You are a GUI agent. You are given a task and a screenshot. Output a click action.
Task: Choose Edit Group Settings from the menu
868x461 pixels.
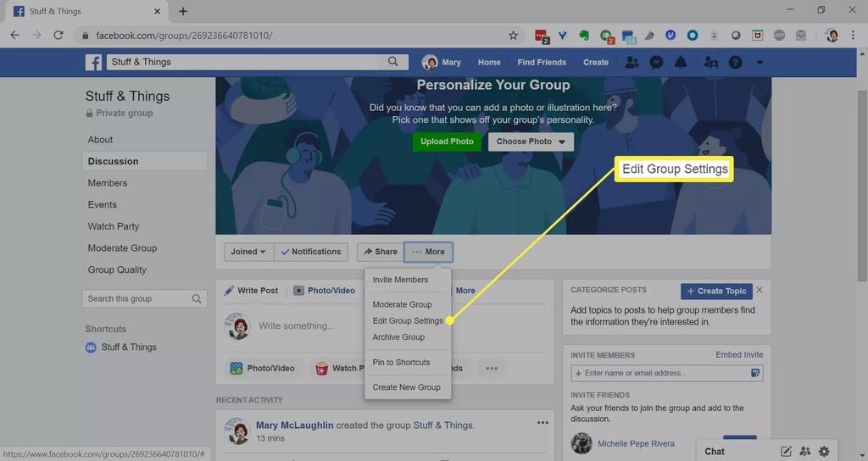(408, 321)
